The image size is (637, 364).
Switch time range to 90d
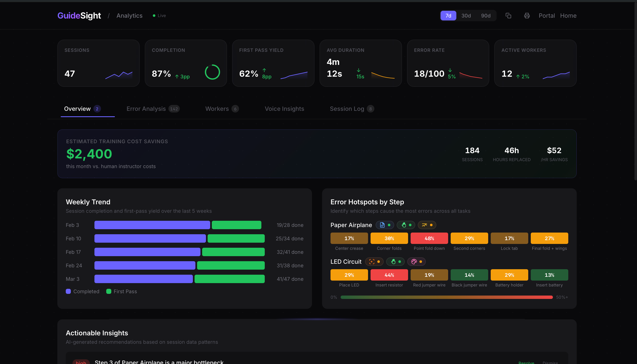pyautogui.click(x=486, y=16)
